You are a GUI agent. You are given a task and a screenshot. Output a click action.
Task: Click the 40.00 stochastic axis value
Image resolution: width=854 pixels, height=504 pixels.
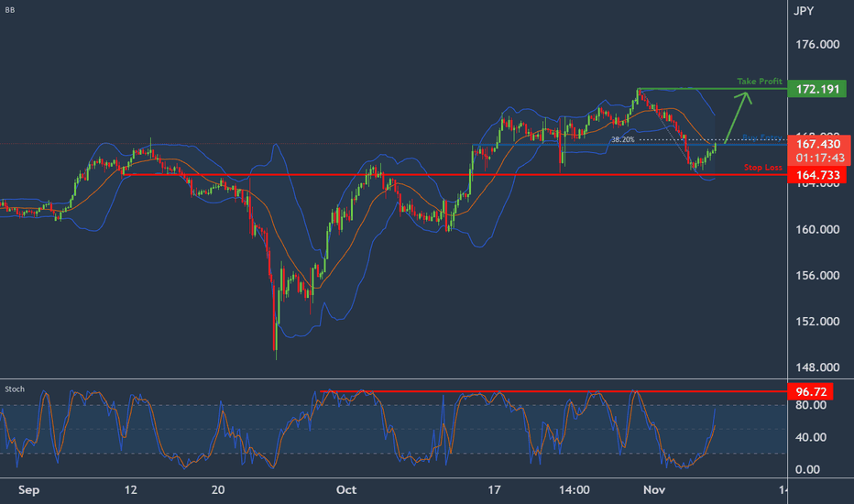point(811,437)
